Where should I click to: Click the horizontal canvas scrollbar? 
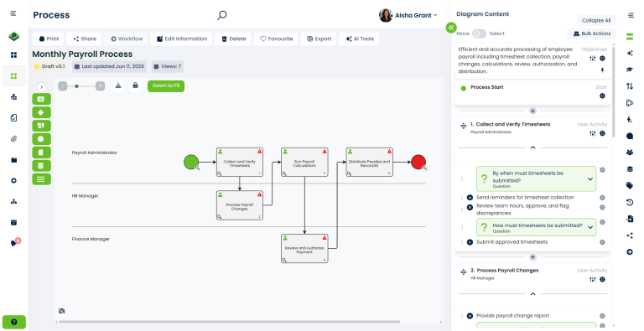tap(230, 322)
